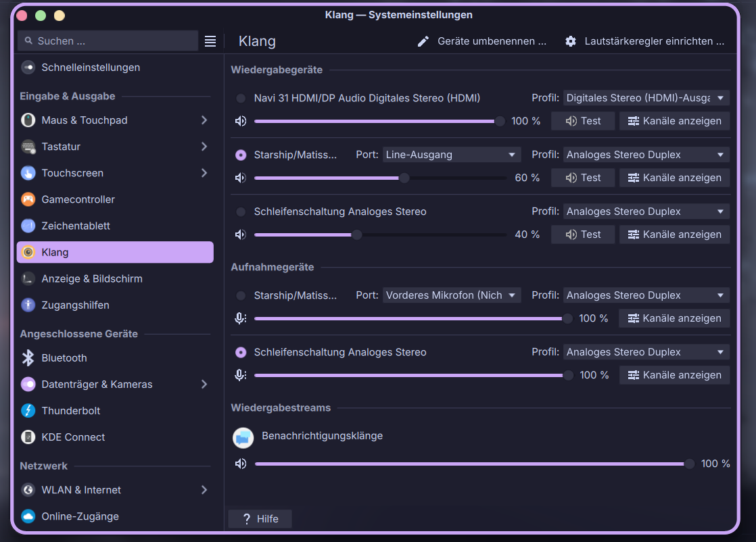This screenshot has height=542, width=756.
Task: Open Thunderbolt settings page
Action: pyautogui.click(x=115, y=410)
